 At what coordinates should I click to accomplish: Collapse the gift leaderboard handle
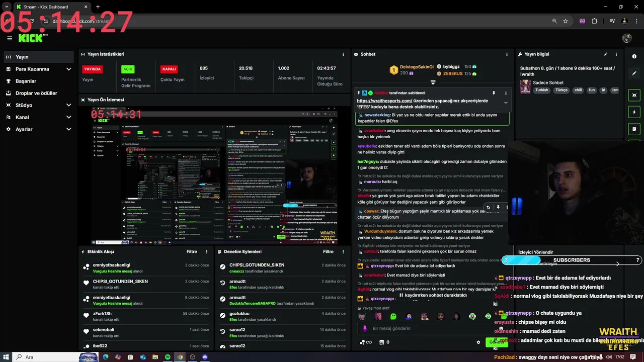point(433,82)
